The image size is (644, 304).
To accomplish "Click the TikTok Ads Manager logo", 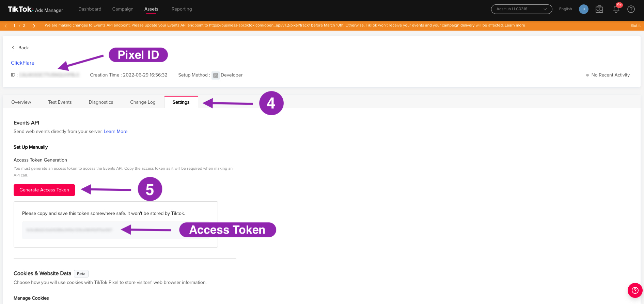I will point(35,10).
